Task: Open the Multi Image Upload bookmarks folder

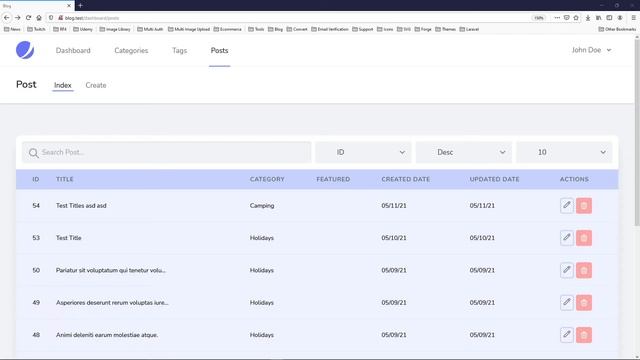Action: tap(189, 29)
